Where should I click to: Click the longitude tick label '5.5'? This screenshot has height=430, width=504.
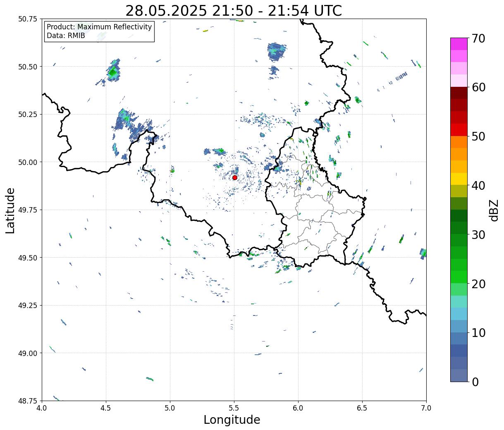pyautogui.click(x=234, y=408)
